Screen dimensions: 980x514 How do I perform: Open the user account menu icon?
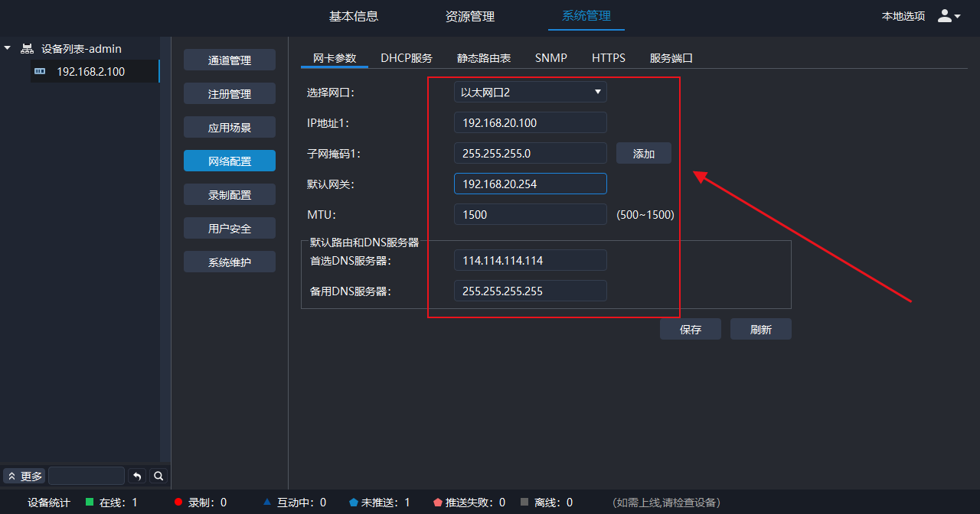pos(949,15)
